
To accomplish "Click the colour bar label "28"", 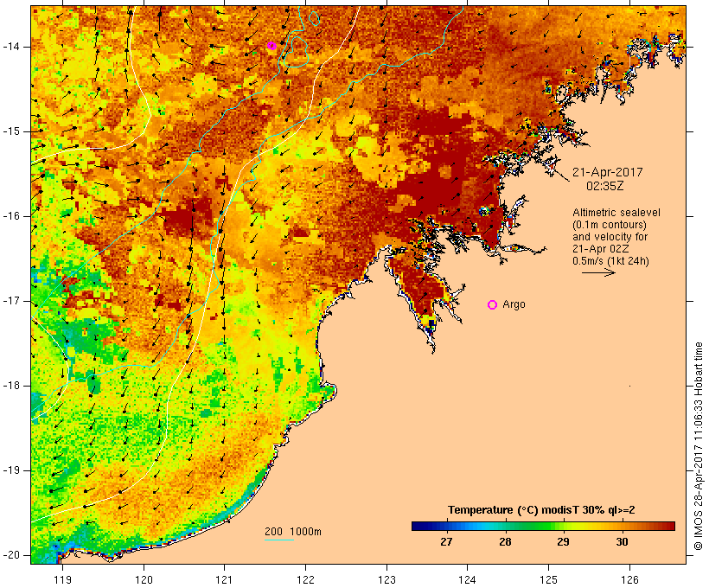I will point(505,541).
